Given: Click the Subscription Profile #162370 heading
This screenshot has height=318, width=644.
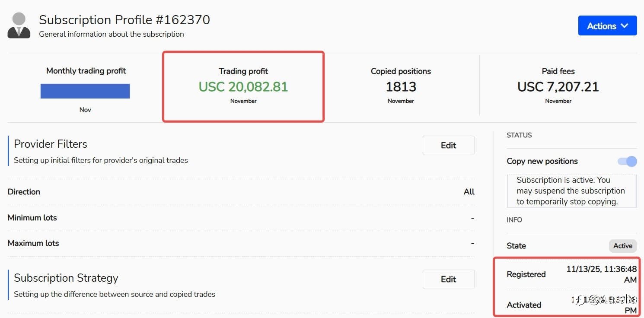Looking at the screenshot, I should point(124,20).
